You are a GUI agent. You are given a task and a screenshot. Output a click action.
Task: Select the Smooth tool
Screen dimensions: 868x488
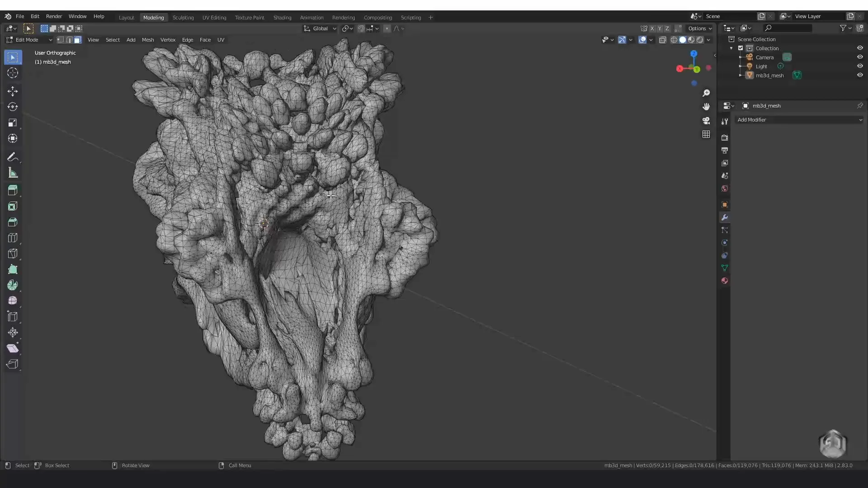click(13, 300)
